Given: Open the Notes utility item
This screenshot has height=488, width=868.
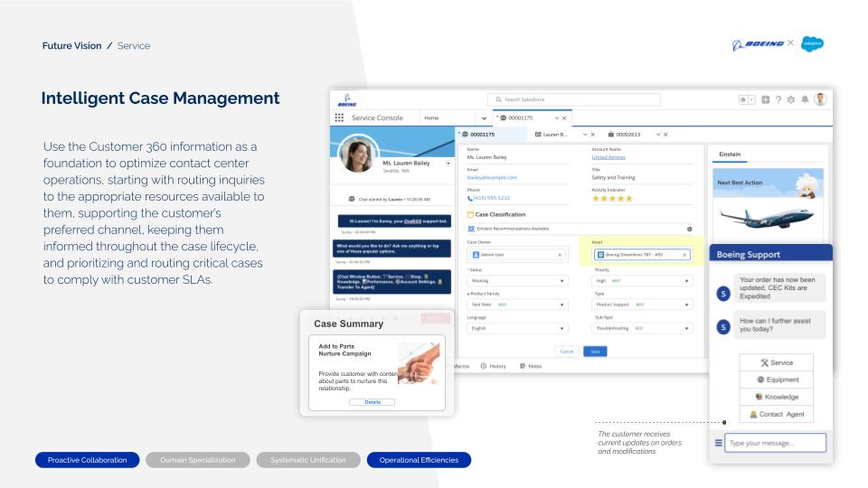Looking at the screenshot, I should click(x=531, y=366).
